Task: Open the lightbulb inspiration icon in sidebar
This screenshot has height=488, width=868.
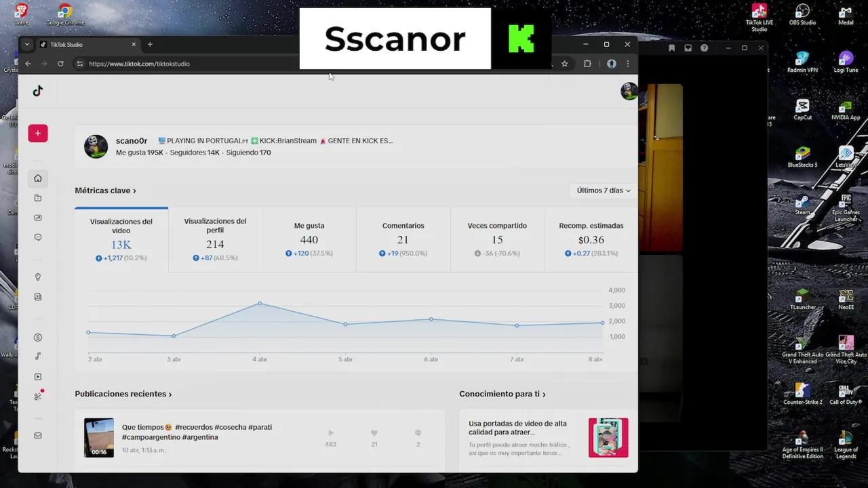Action: (38, 277)
